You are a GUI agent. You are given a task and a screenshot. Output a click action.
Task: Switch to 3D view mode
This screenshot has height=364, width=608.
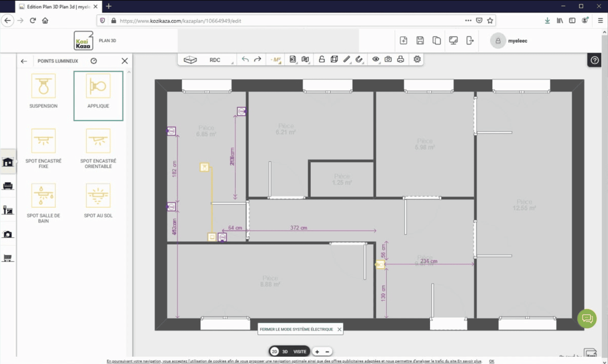tap(285, 351)
